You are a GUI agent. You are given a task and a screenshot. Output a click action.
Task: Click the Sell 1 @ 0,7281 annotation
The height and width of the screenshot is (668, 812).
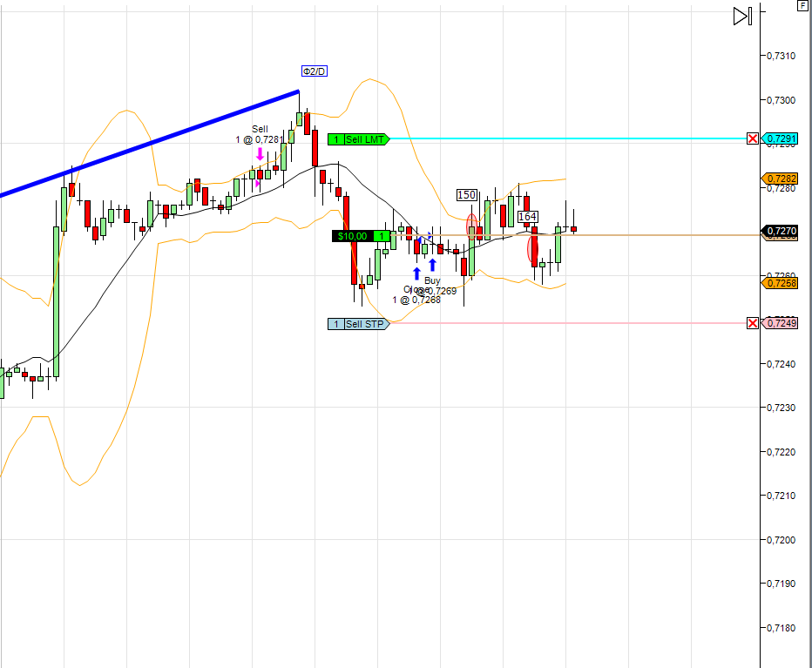point(260,134)
